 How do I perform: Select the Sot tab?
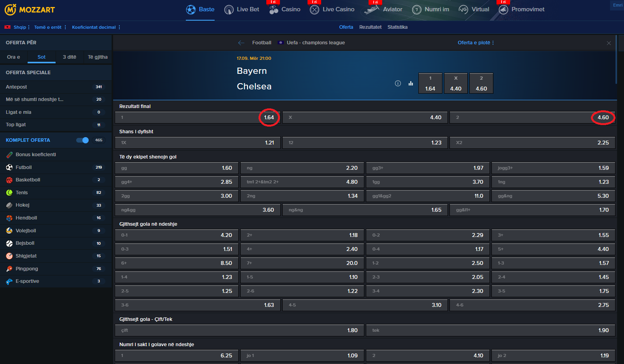point(42,57)
